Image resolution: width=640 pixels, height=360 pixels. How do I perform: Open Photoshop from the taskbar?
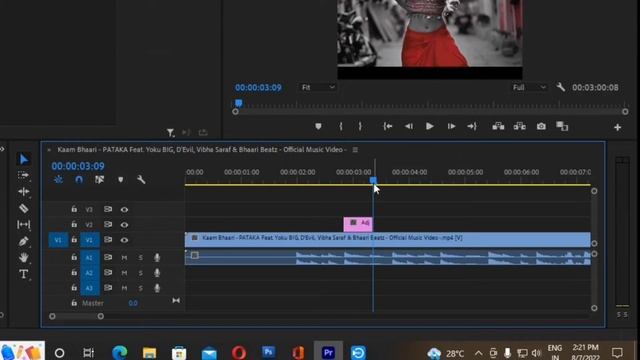pyautogui.click(x=268, y=352)
